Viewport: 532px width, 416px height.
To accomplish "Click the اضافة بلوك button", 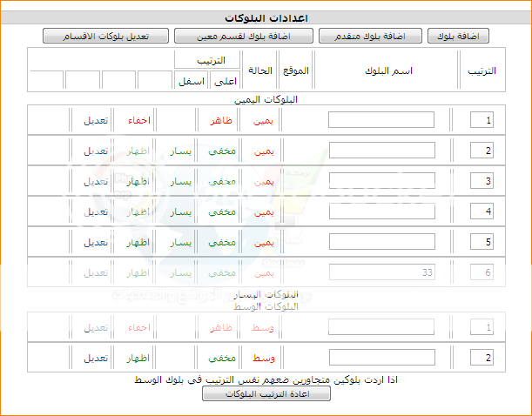I will (x=458, y=36).
